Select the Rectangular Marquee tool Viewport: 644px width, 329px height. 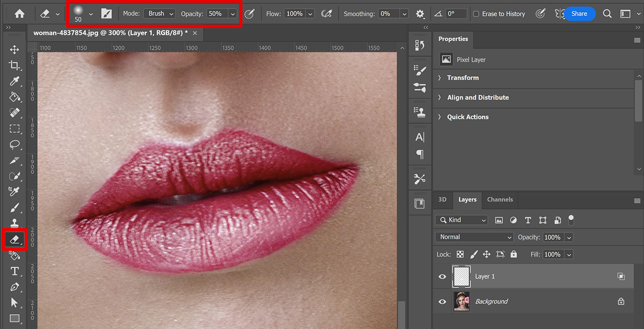coord(14,128)
